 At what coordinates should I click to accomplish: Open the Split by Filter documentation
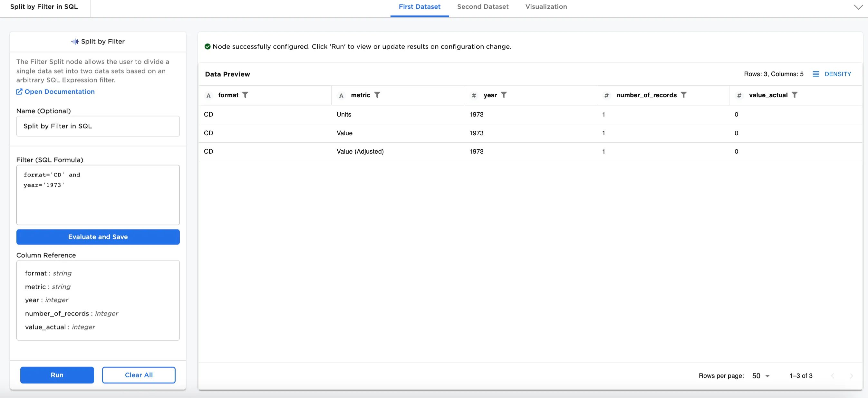pos(59,91)
